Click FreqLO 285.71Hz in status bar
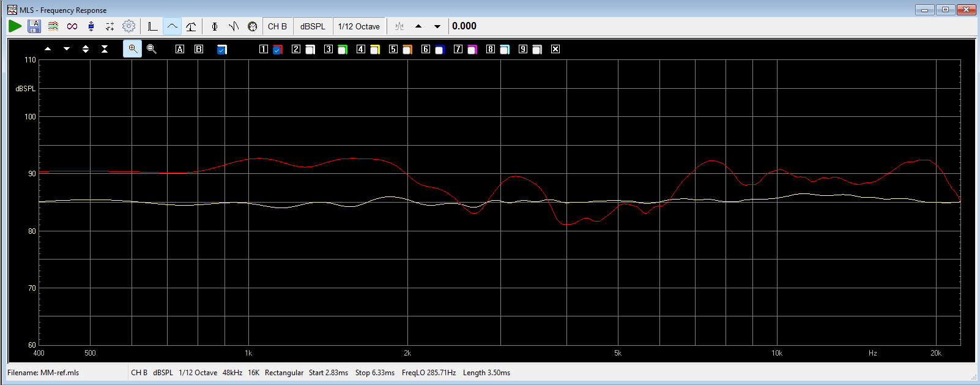The height and width of the screenshot is (385, 980). point(429,373)
